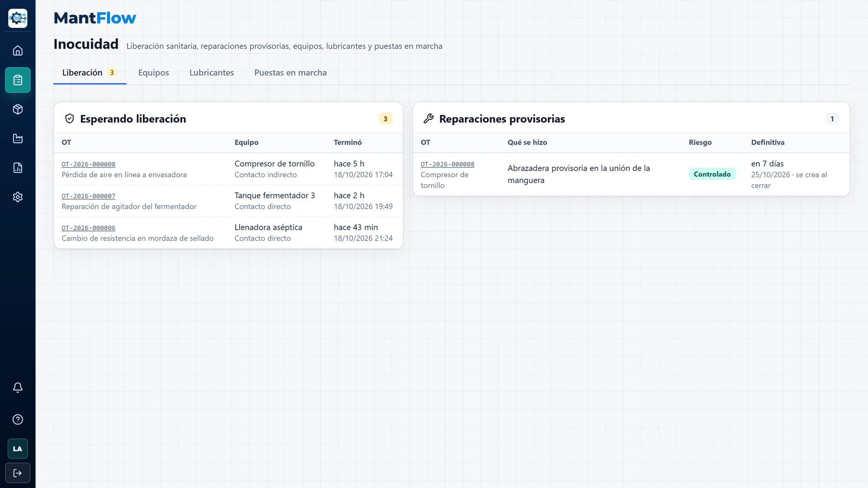Click the Riesgo column header
868x488 pixels.
coord(700,142)
